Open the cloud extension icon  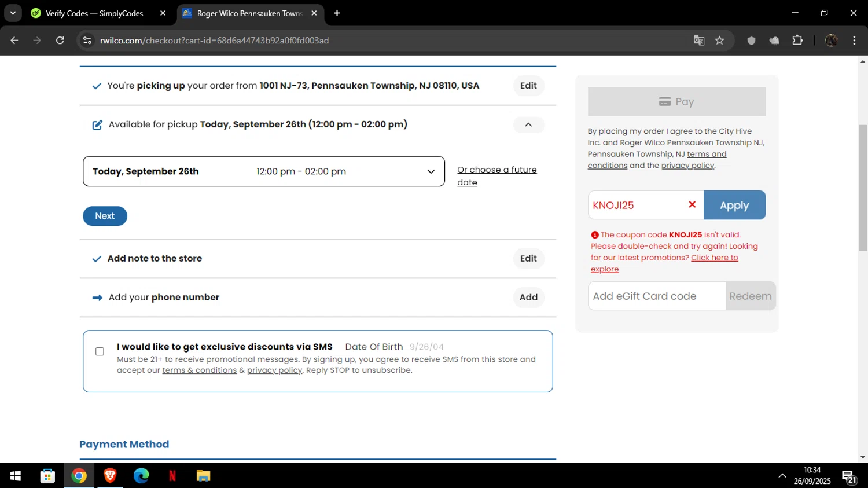(x=774, y=41)
